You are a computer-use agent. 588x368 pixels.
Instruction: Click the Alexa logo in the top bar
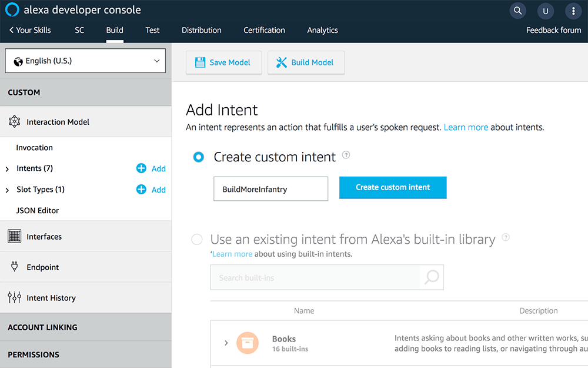coord(12,9)
